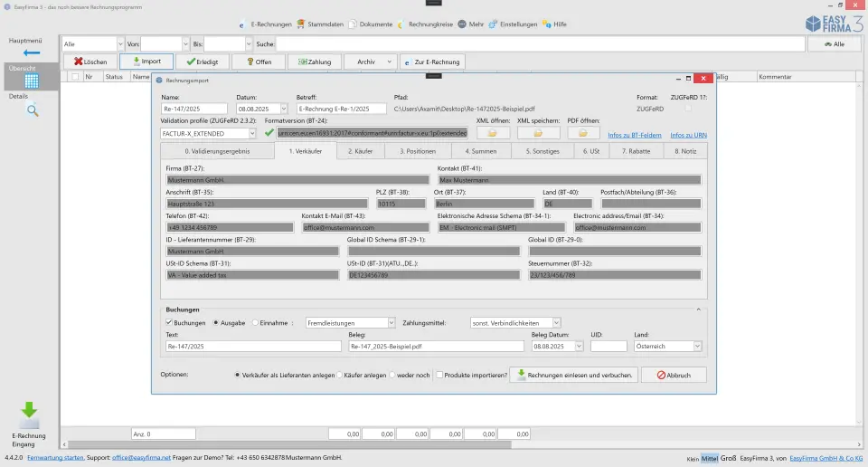Open the Validation profile FACTUR-X_EXTENDED dropdown
Screen dimensions: 868x467
(252, 133)
